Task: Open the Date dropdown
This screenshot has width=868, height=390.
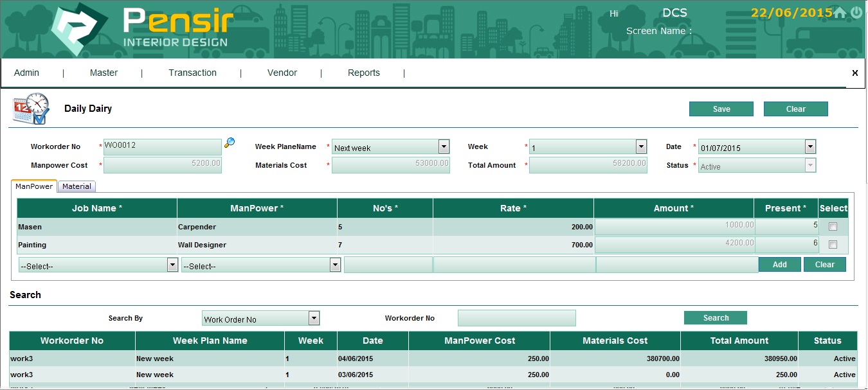Action: pyautogui.click(x=810, y=147)
